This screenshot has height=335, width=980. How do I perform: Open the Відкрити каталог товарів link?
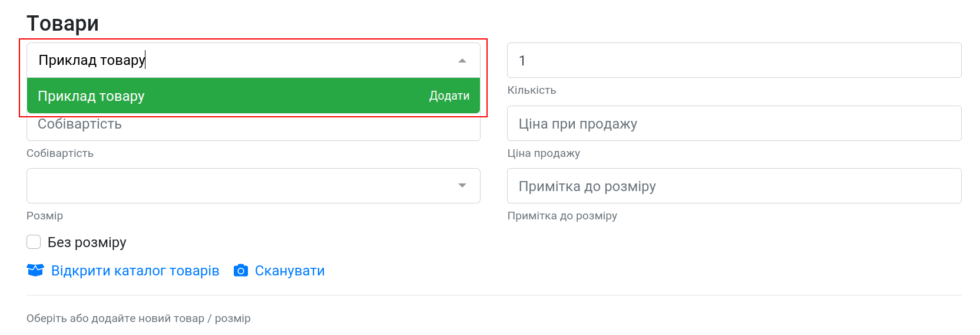click(x=135, y=271)
